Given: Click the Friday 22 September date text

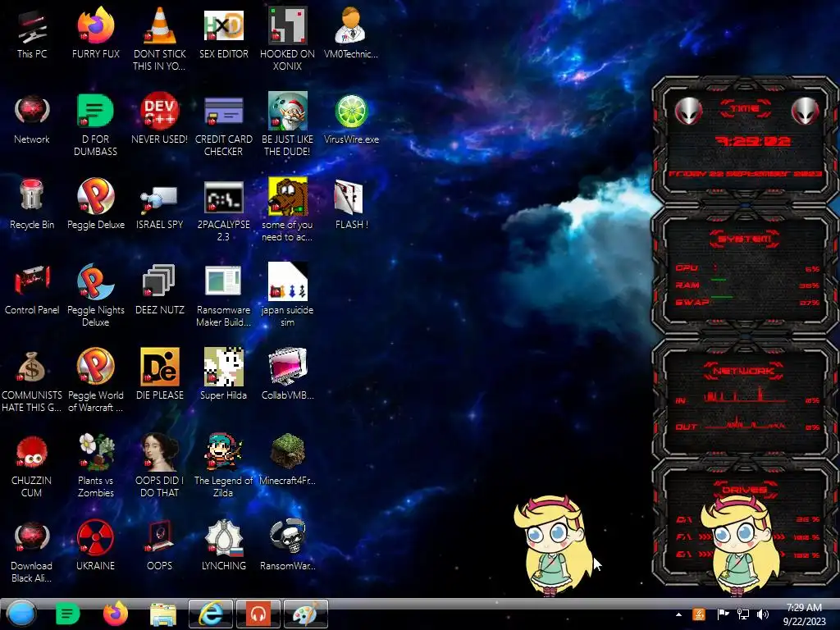Looking at the screenshot, I should (745, 174).
